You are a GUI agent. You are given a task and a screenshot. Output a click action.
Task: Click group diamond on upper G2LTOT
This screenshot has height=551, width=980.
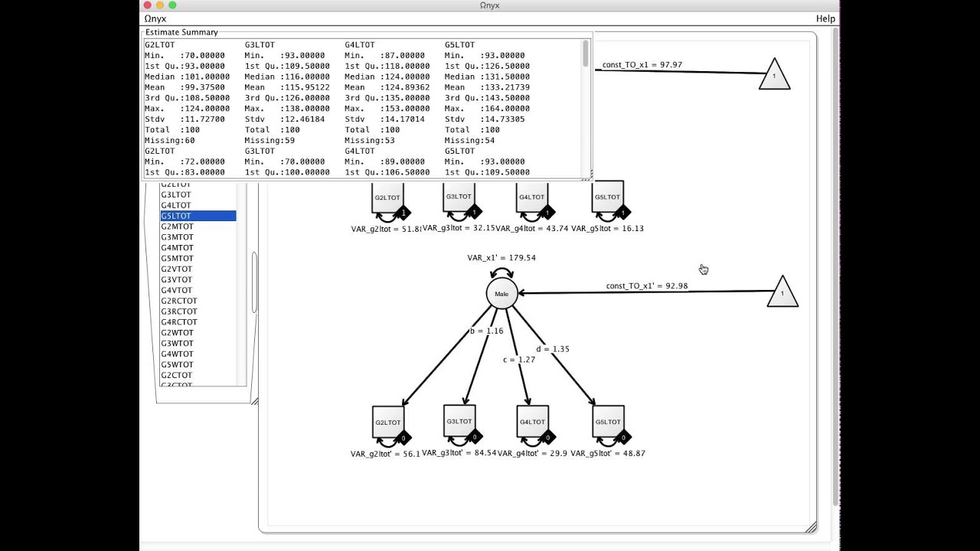point(403,213)
